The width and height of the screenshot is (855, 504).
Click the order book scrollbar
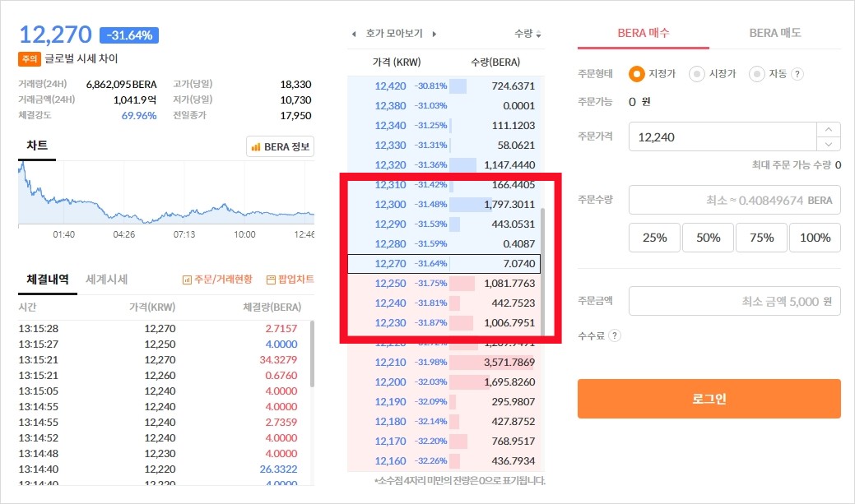(x=542, y=271)
